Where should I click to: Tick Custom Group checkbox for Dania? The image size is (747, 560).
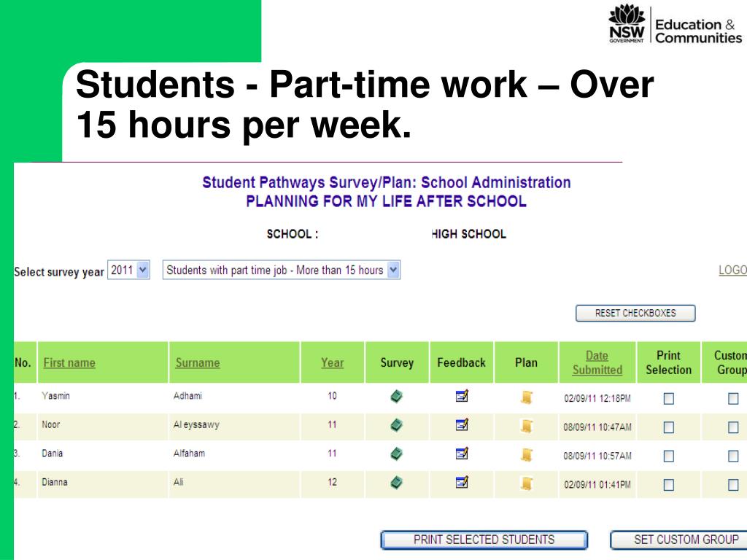coord(733,456)
